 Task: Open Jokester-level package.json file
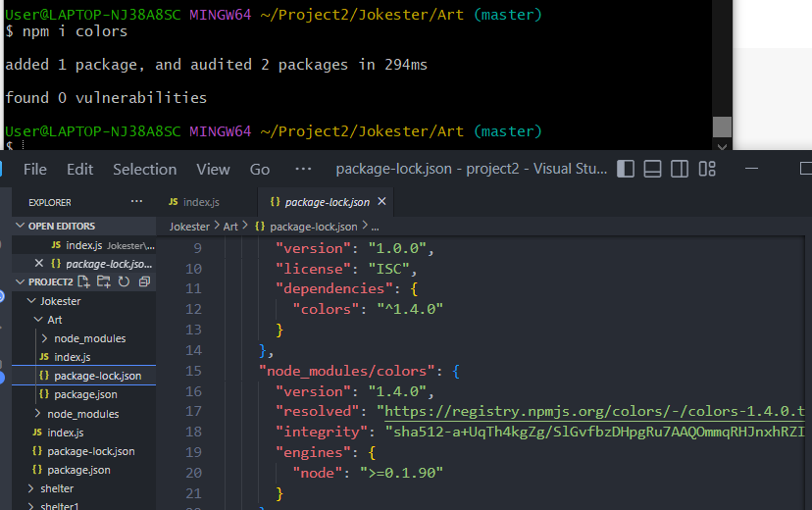click(84, 470)
